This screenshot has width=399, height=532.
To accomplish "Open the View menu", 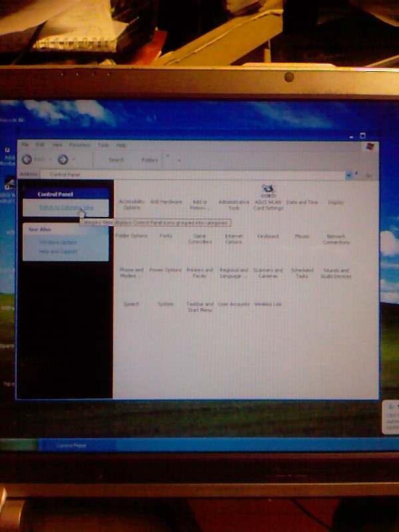I will click(57, 145).
